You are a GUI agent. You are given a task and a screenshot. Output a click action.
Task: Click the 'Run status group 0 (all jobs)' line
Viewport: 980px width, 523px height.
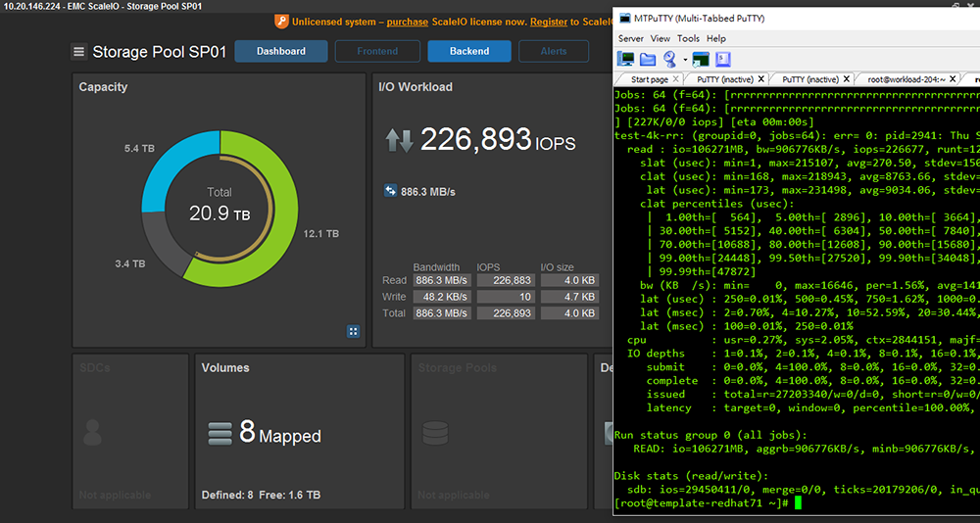pos(711,435)
